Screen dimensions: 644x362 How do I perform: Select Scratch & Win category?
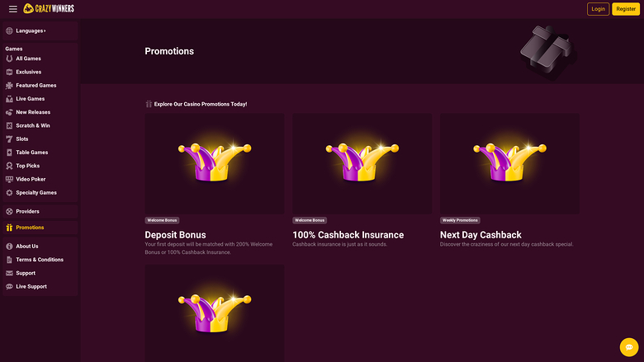(33, 125)
